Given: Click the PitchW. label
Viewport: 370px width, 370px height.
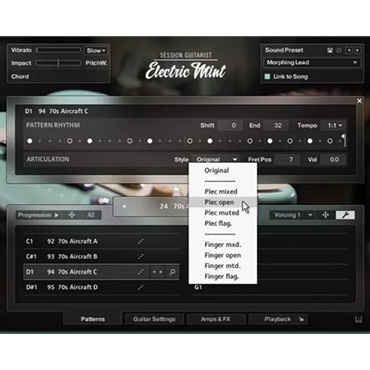Looking at the screenshot, I should pyautogui.click(x=96, y=63).
